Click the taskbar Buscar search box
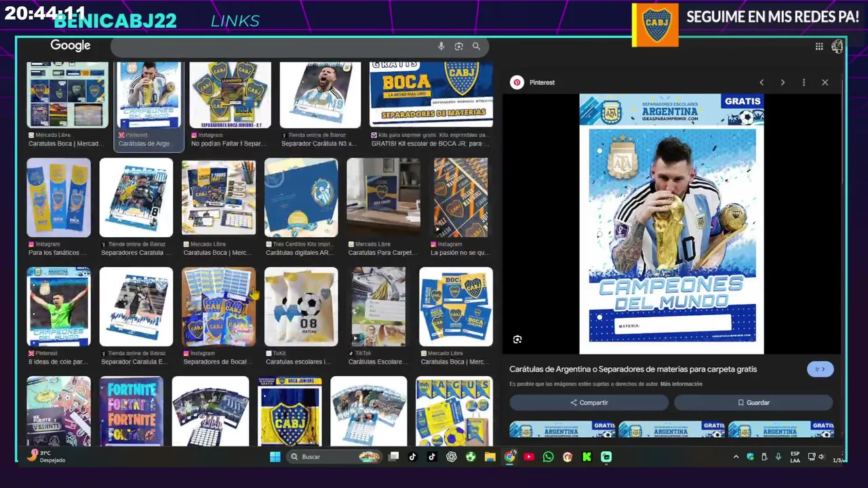 coord(334,457)
